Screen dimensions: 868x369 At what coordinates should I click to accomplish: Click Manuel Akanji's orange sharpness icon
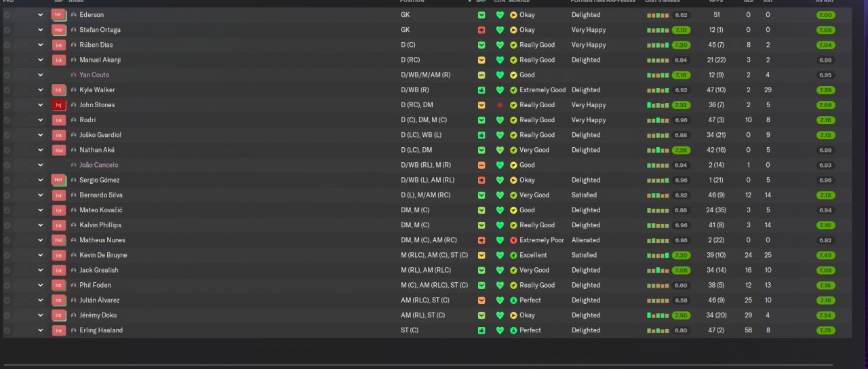[481, 60]
